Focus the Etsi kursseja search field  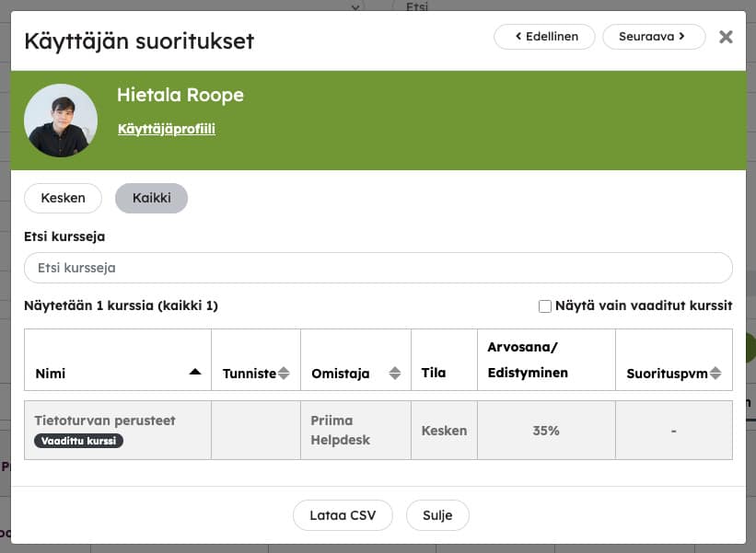tap(378, 268)
